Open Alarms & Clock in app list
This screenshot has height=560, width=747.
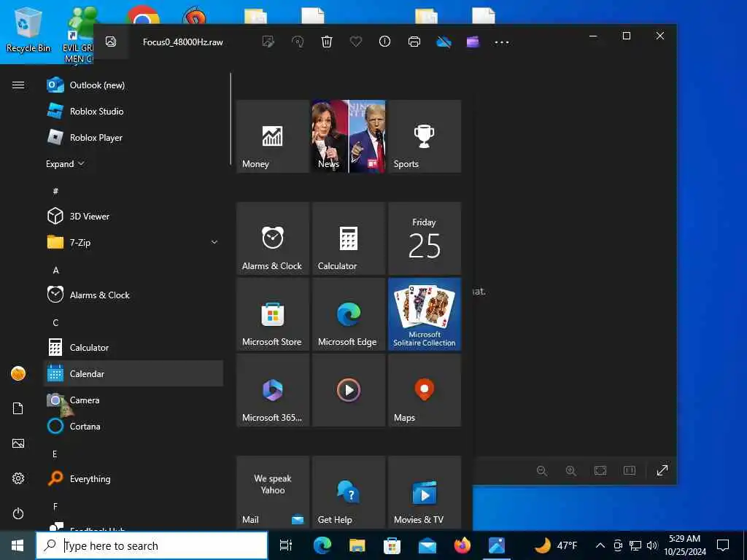[x=133, y=295]
